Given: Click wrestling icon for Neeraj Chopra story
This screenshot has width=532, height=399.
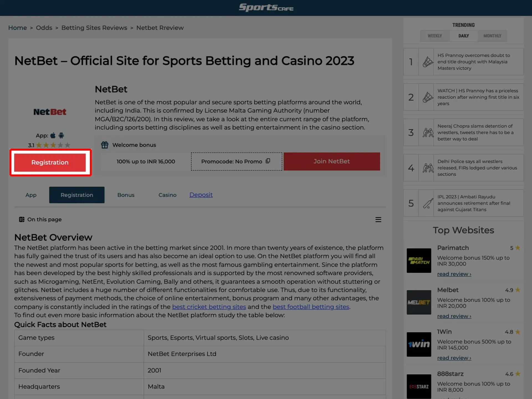Looking at the screenshot, I should click(428, 132).
